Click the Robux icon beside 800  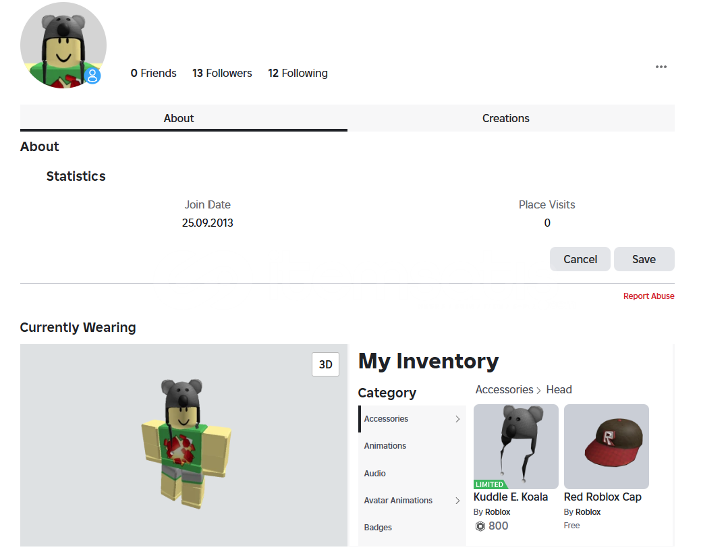coord(480,526)
